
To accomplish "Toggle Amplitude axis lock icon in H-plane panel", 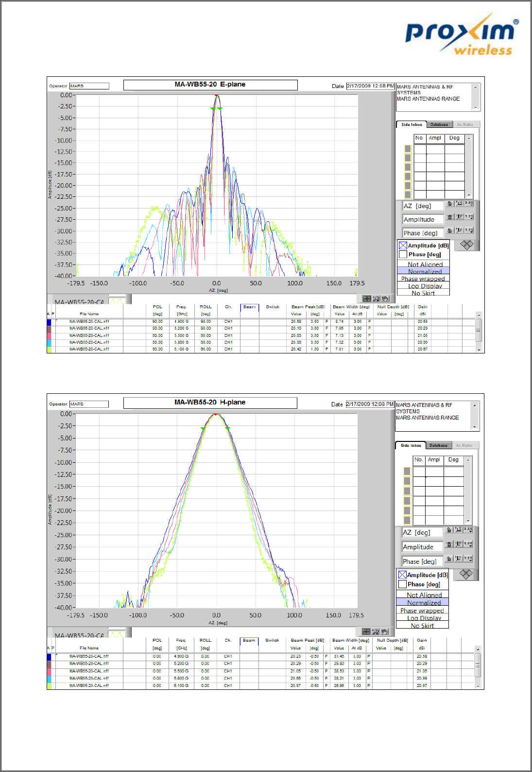I will [x=449, y=544].
